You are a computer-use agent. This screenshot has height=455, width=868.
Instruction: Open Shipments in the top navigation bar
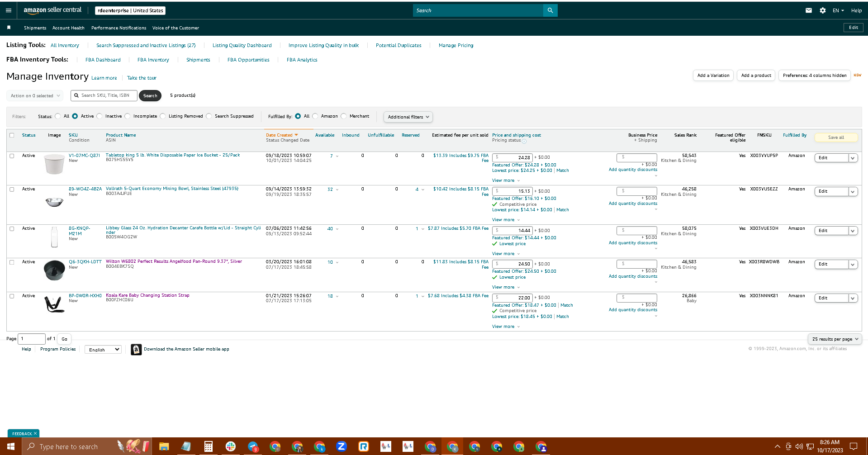[35, 28]
